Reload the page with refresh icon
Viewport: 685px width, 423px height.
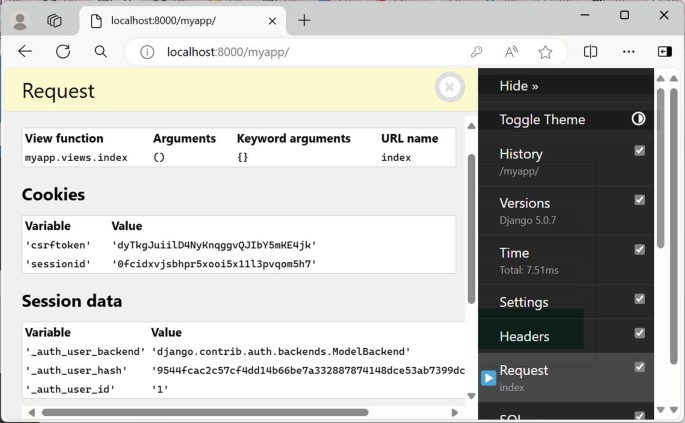(63, 52)
